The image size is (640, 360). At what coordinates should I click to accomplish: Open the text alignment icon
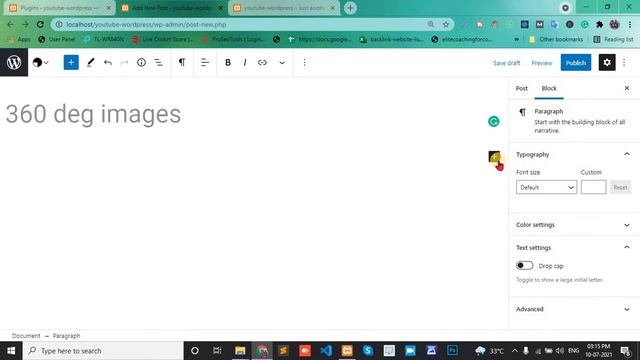[205, 62]
